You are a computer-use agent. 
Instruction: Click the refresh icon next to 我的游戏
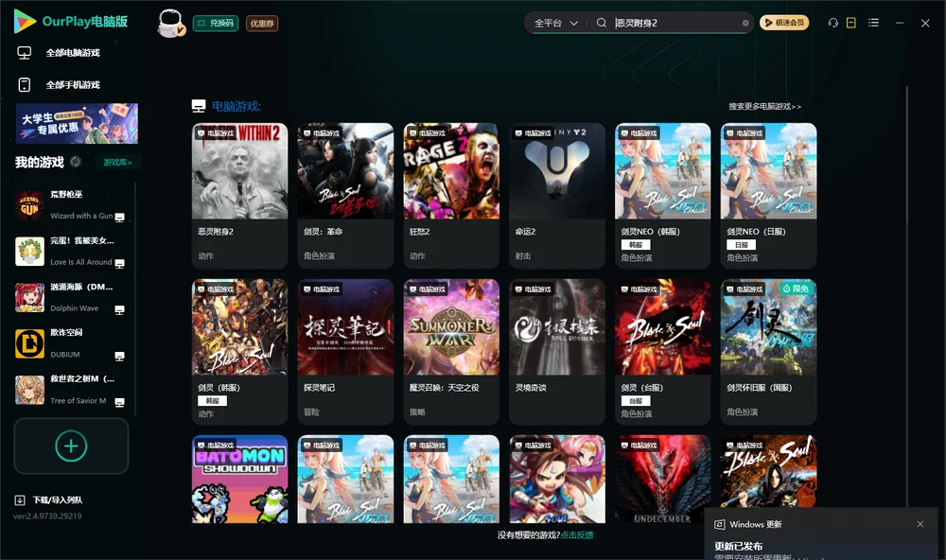pos(76,162)
